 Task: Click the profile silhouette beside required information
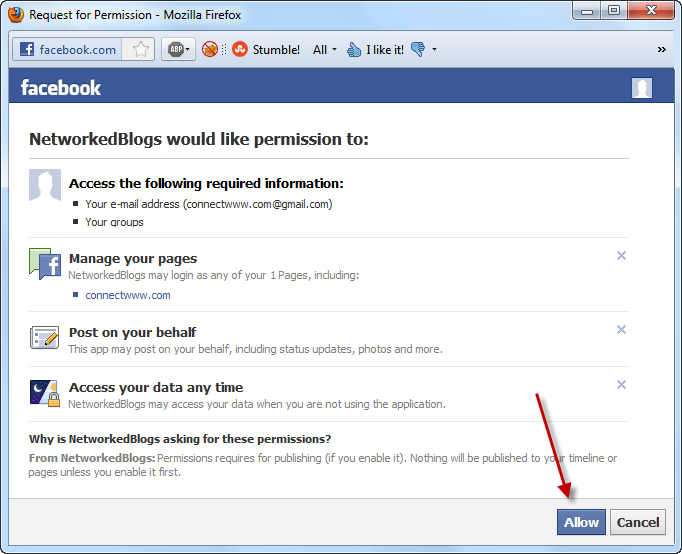click(x=45, y=185)
